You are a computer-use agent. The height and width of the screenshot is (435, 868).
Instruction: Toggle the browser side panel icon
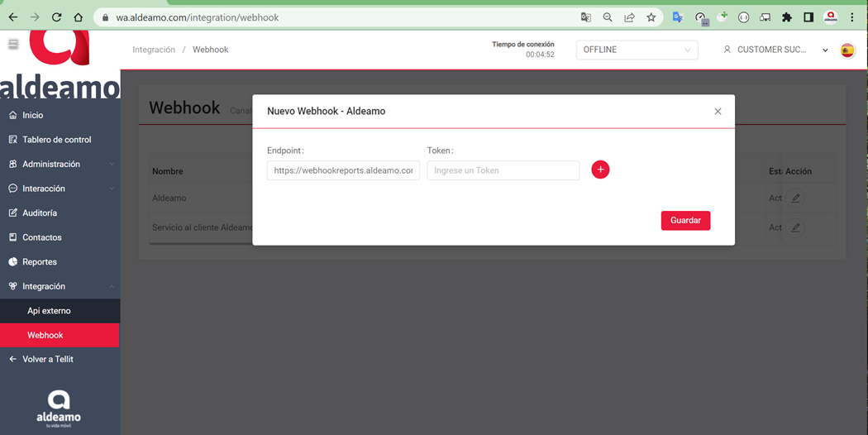pos(808,17)
